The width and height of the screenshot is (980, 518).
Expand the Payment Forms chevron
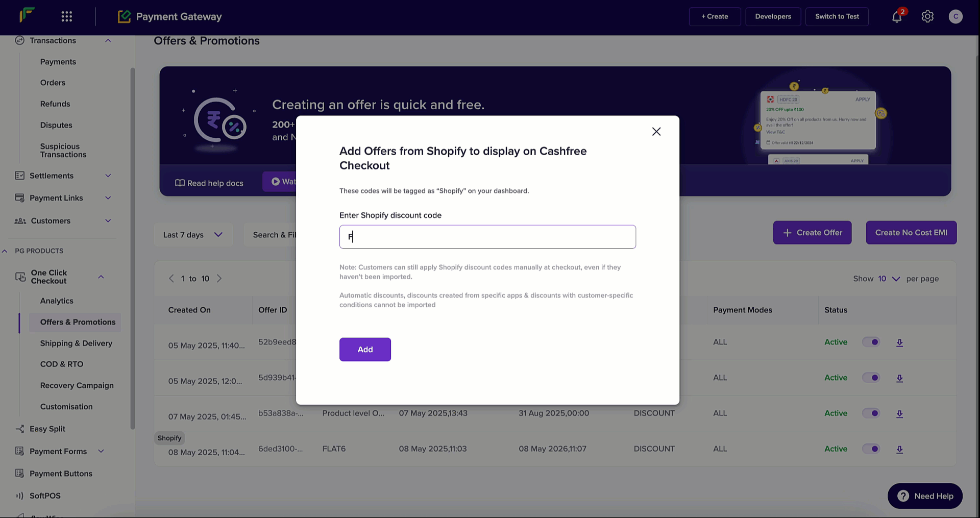click(x=101, y=451)
